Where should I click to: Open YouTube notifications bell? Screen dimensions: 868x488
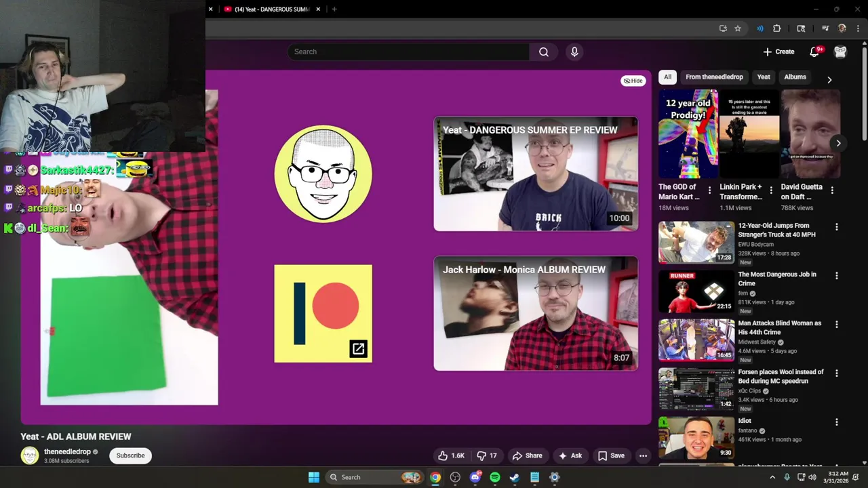(x=816, y=52)
